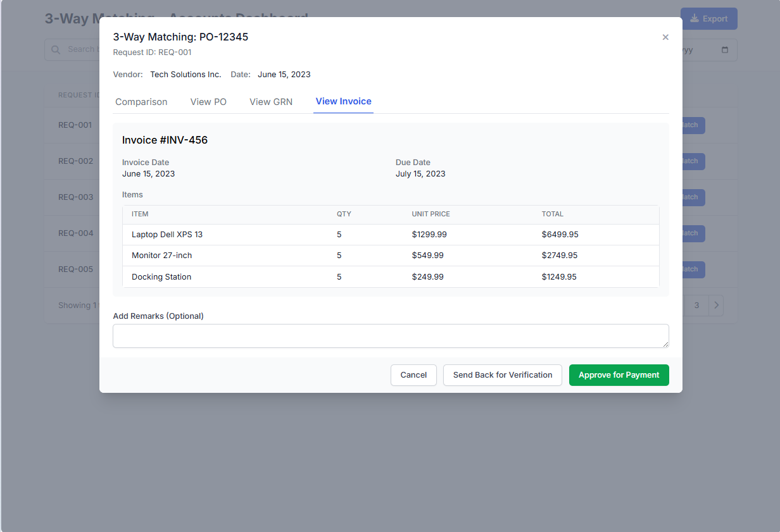Go to next page with chevron arrow
Image resolution: width=780 pixels, height=532 pixels.
[716, 306]
